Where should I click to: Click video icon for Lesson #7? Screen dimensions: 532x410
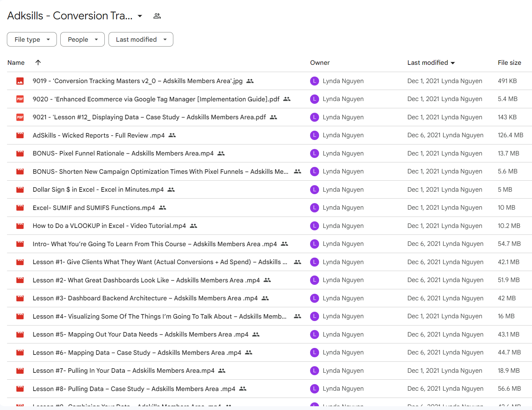(x=20, y=371)
